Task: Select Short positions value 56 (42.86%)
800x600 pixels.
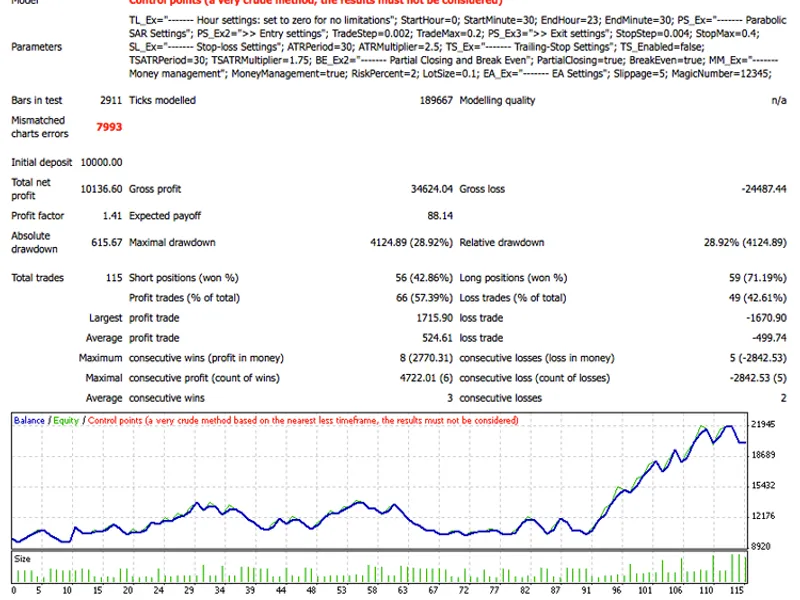Action: coord(424,278)
